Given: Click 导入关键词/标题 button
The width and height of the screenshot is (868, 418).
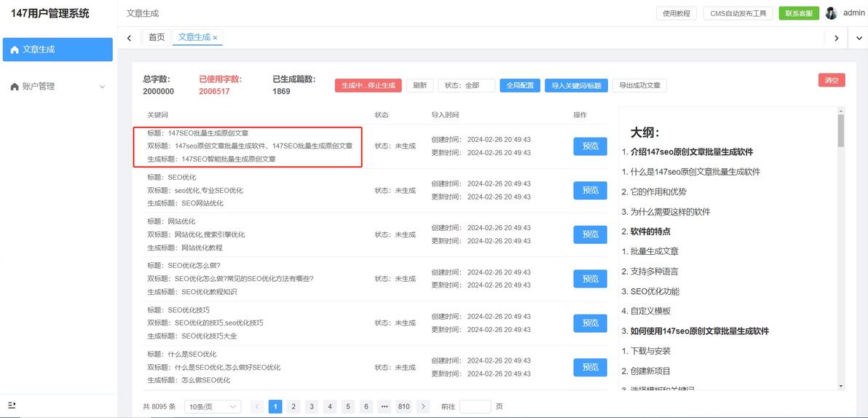Looking at the screenshot, I should [x=576, y=85].
